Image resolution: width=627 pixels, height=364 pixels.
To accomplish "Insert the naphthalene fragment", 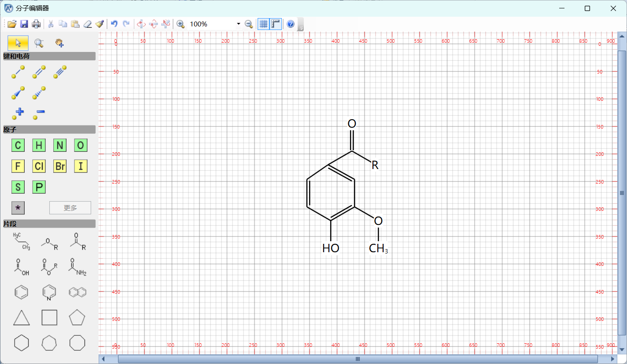I will [x=77, y=292].
